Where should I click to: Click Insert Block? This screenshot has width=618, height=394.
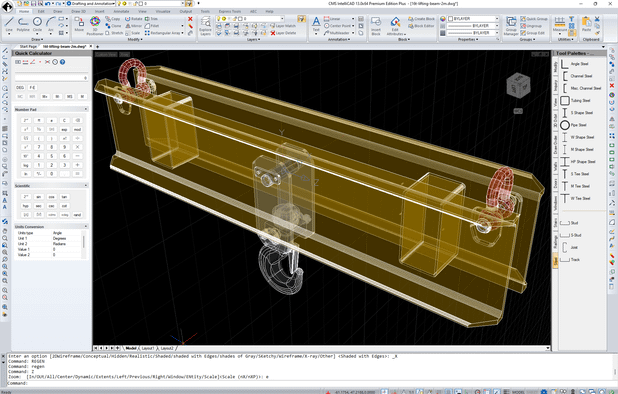coord(376,26)
